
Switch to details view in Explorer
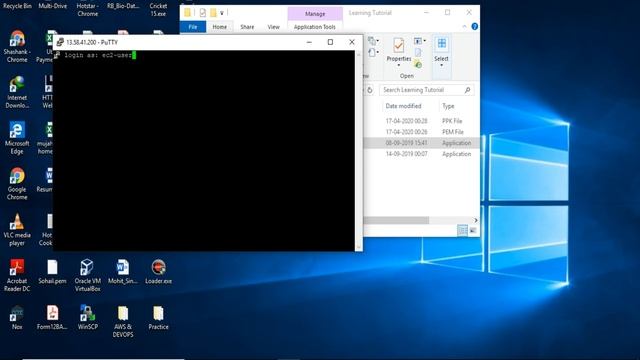click(462, 231)
